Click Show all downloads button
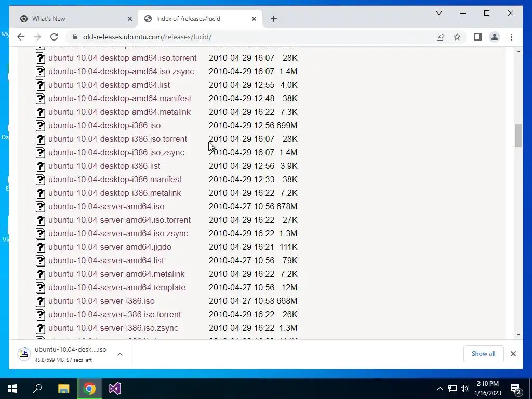Image resolution: width=532 pixels, height=399 pixels. (484, 354)
